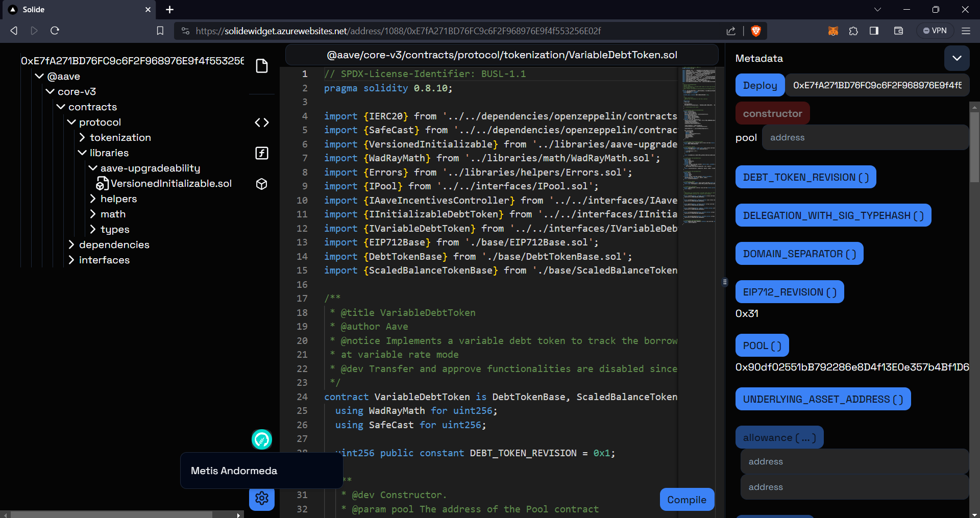Open the MetaMask fox extension
Image resolution: width=980 pixels, height=518 pixels.
[x=833, y=31]
